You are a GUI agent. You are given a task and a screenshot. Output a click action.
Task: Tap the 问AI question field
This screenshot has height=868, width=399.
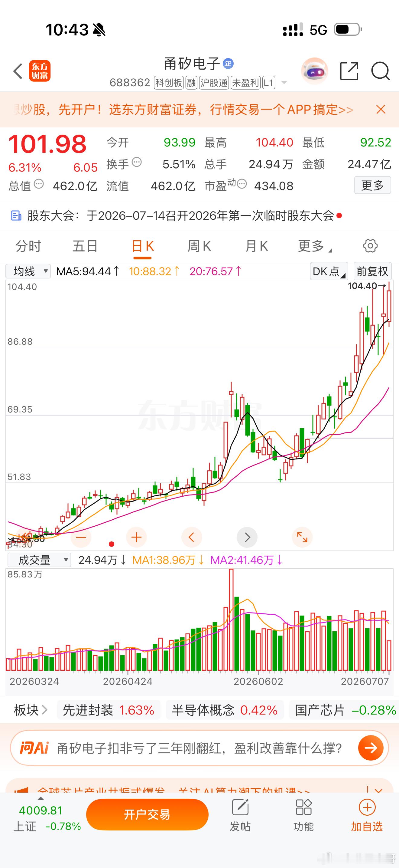[199, 748]
